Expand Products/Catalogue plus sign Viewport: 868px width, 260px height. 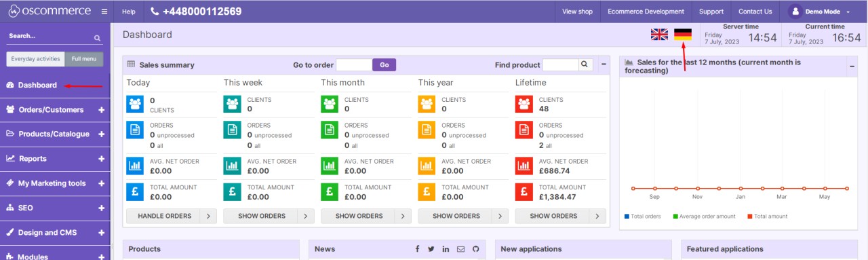(101, 134)
